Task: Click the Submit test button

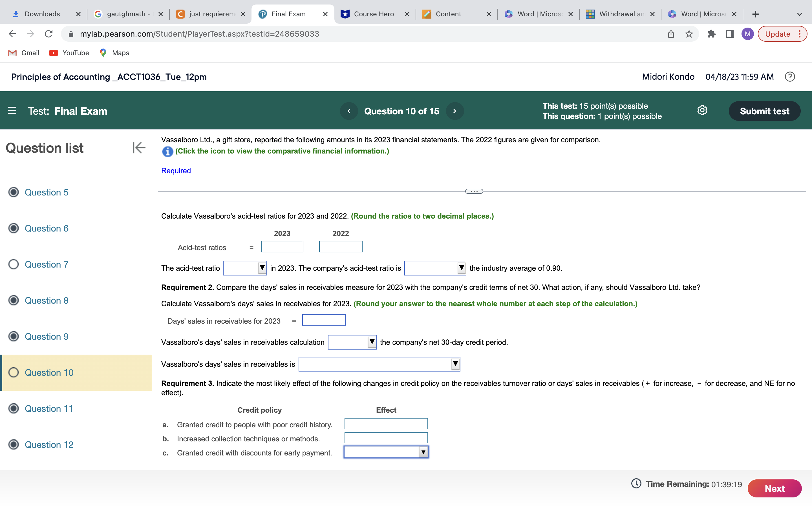Action: pos(764,111)
